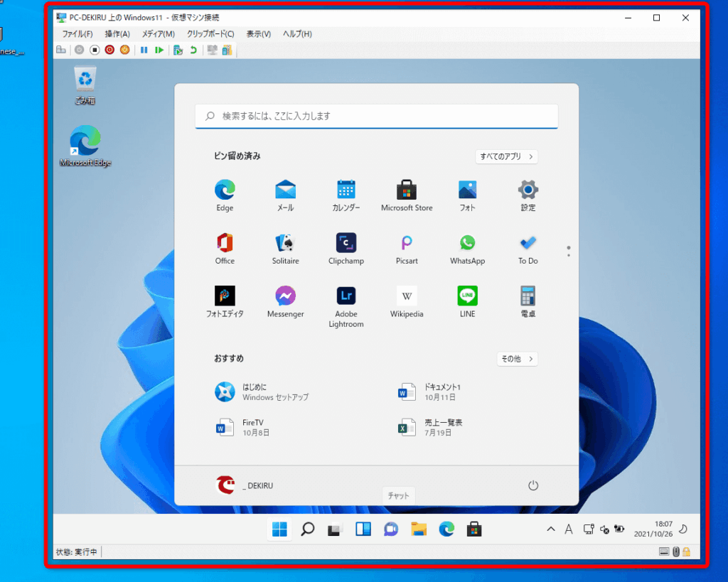728x582 pixels.
Task: Open Clipchamp from pinned apps
Action: tap(346, 242)
